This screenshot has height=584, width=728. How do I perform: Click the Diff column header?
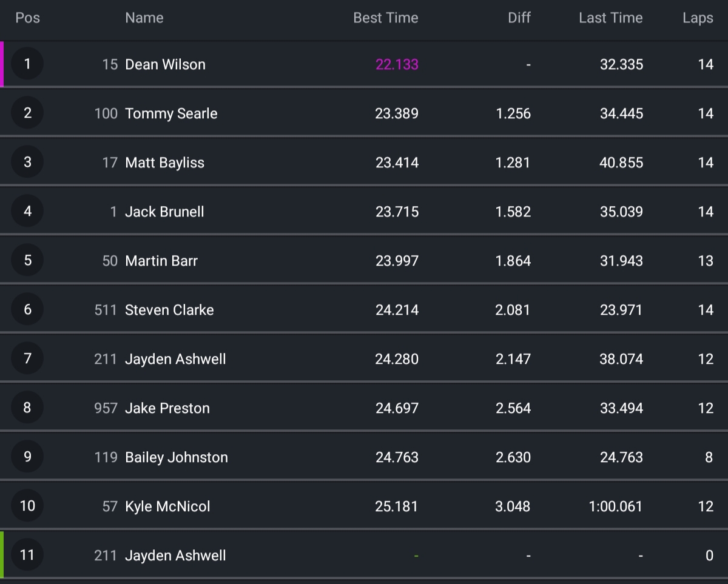point(519,18)
